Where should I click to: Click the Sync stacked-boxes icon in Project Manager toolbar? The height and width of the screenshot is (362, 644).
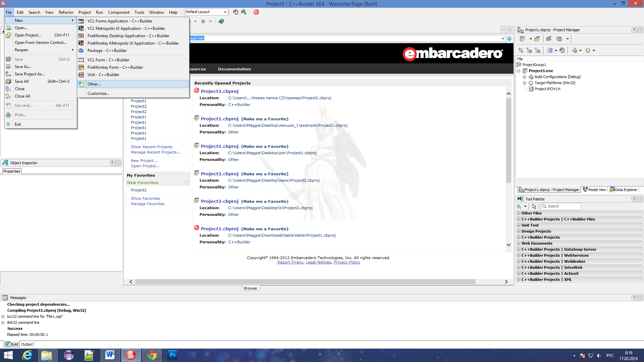(x=562, y=51)
